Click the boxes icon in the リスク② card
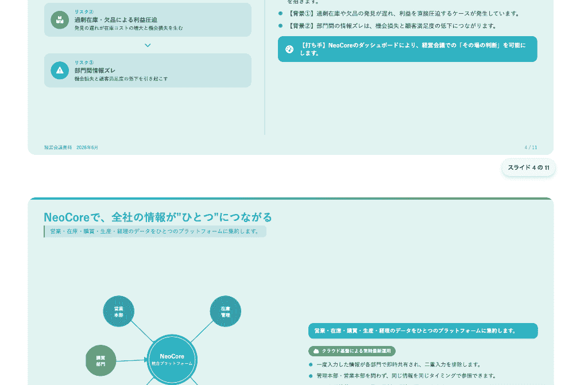This screenshot has width=588, height=385. 60,20
